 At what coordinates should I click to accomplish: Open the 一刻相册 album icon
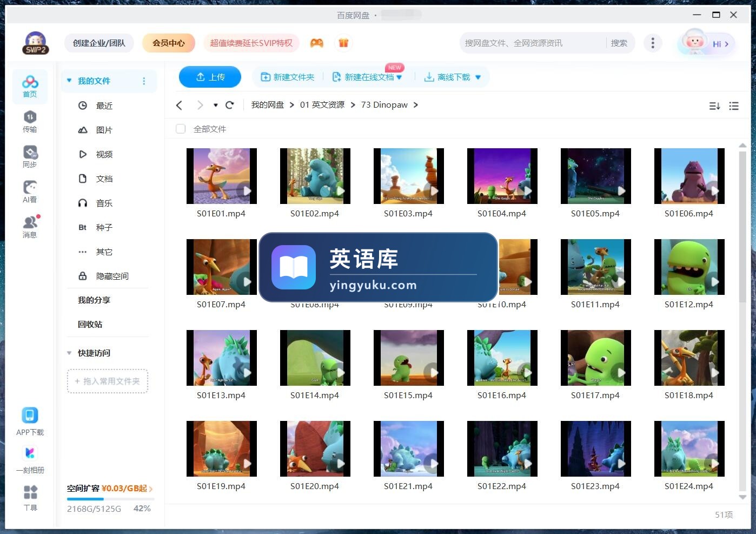coord(30,459)
